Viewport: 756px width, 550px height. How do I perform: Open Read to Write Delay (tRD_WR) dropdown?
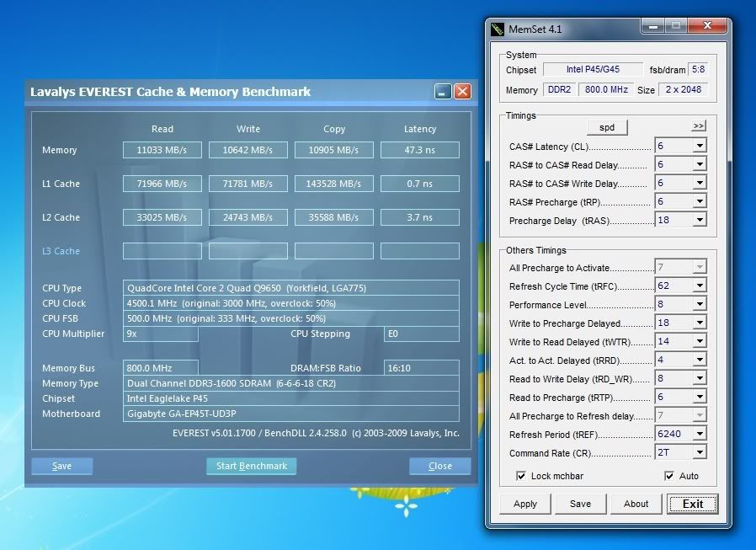[700, 379]
